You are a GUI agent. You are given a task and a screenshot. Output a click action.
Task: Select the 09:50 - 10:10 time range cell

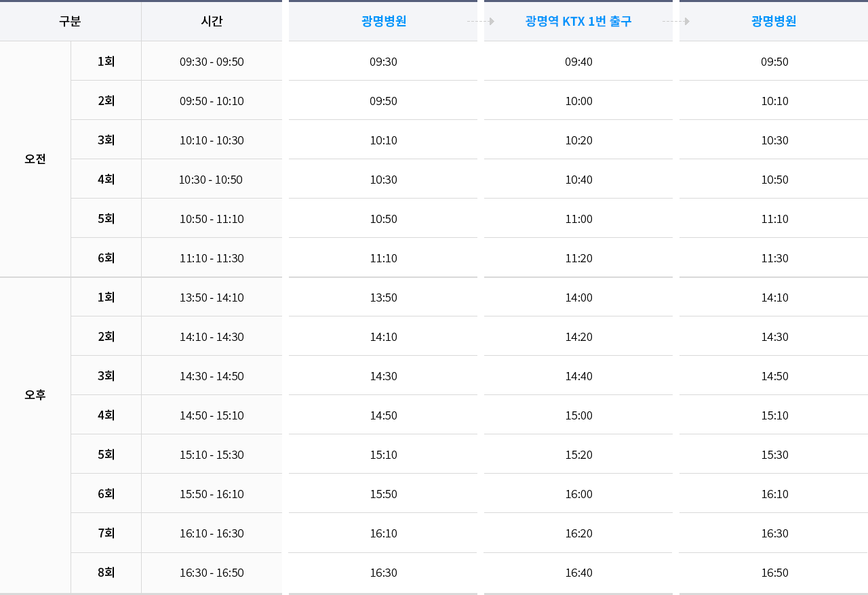click(x=212, y=101)
